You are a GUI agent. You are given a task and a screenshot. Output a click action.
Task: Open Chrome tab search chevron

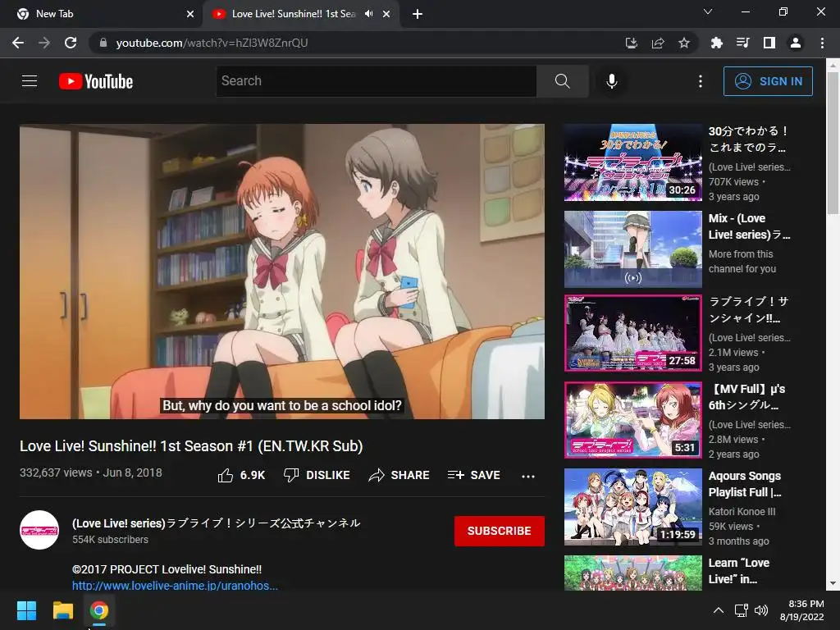pyautogui.click(x=708, y=11)
